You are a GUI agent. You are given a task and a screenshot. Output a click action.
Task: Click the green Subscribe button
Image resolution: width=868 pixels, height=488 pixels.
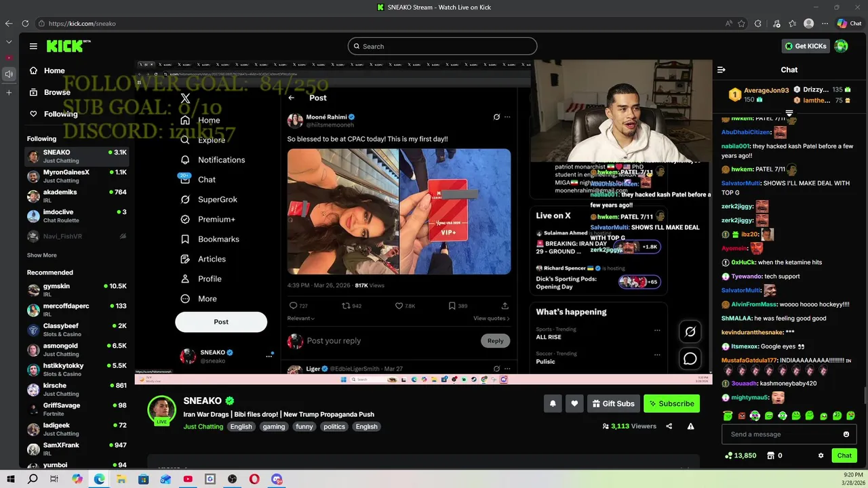click(671, 403)
